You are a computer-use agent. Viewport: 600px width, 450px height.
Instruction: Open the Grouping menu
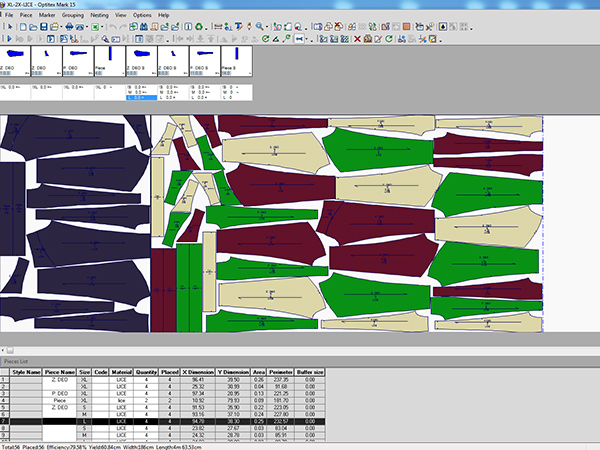pos(73,15)
